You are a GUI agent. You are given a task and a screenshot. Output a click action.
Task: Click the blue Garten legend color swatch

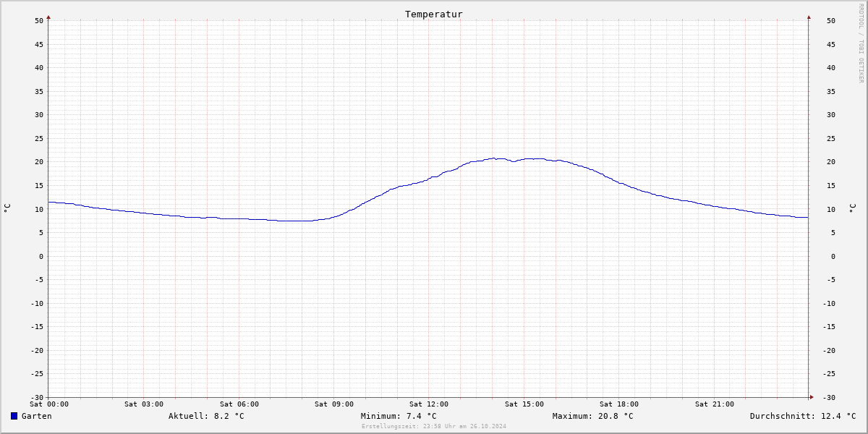pos(14,416)
